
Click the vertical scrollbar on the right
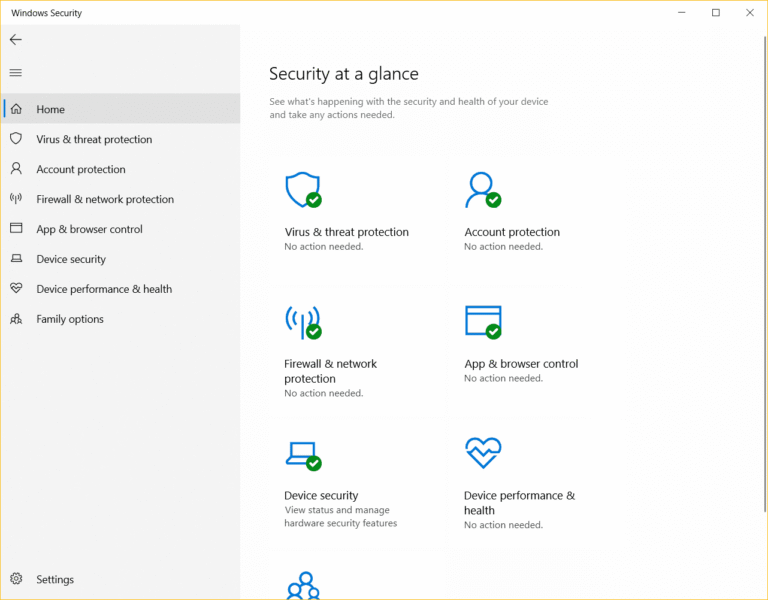click(765, 274)
